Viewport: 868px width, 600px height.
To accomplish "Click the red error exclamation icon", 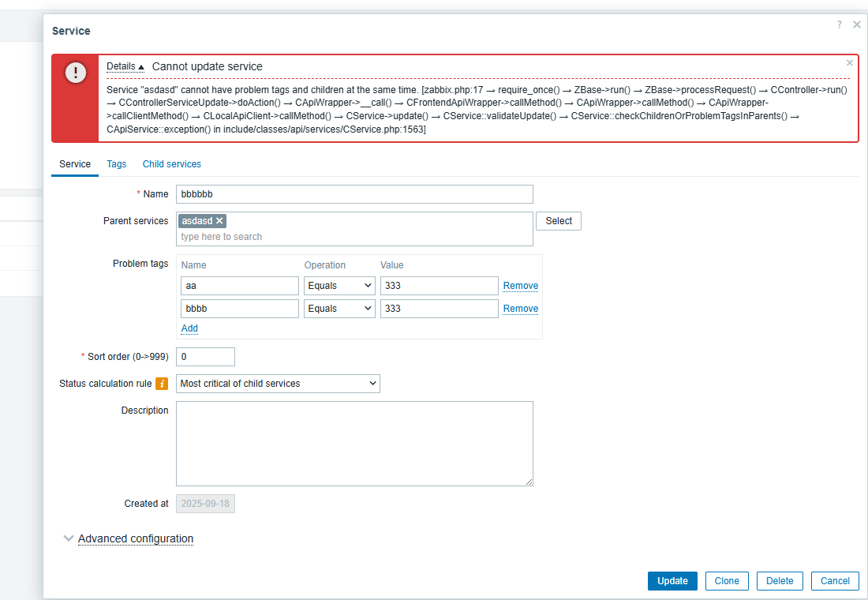I will pyautogui.click(x=76, y=73).
